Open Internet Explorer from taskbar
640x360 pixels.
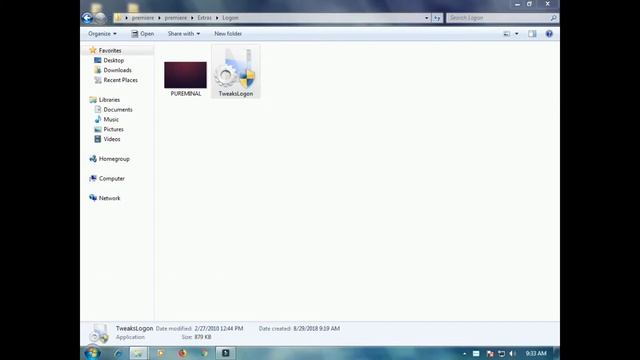118,353
